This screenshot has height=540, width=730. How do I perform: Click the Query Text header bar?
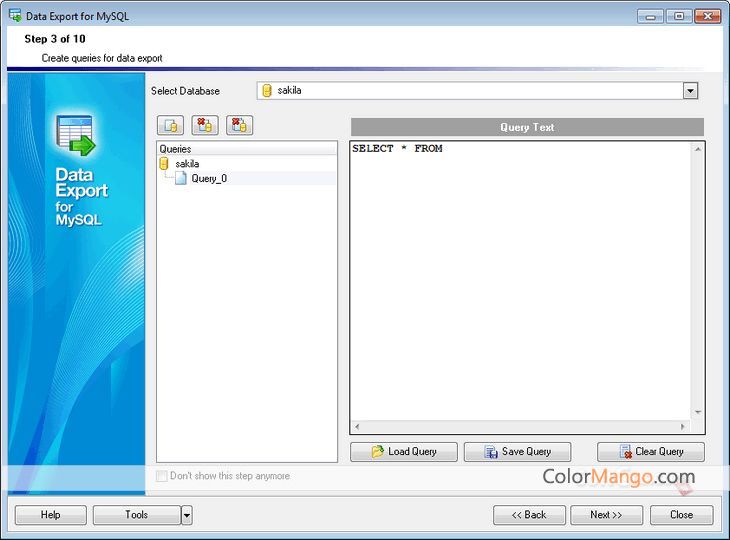(x=527, y=127)
